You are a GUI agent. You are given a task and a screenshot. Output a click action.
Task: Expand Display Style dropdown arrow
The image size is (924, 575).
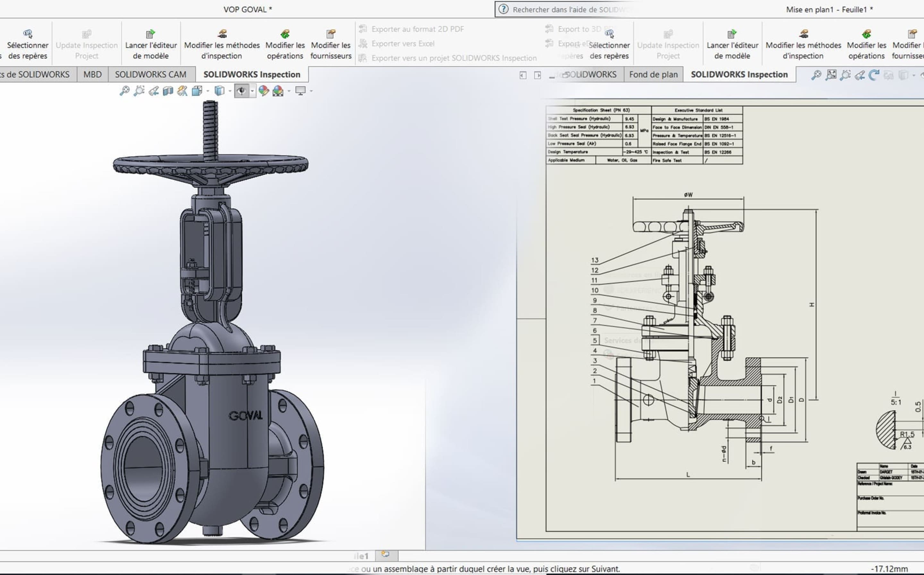(230, 91)
